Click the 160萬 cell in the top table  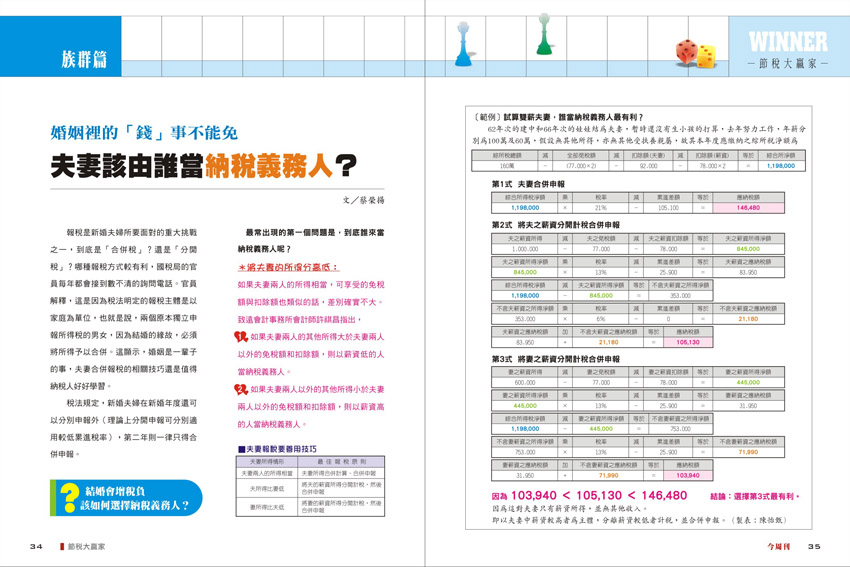point(507,166)
